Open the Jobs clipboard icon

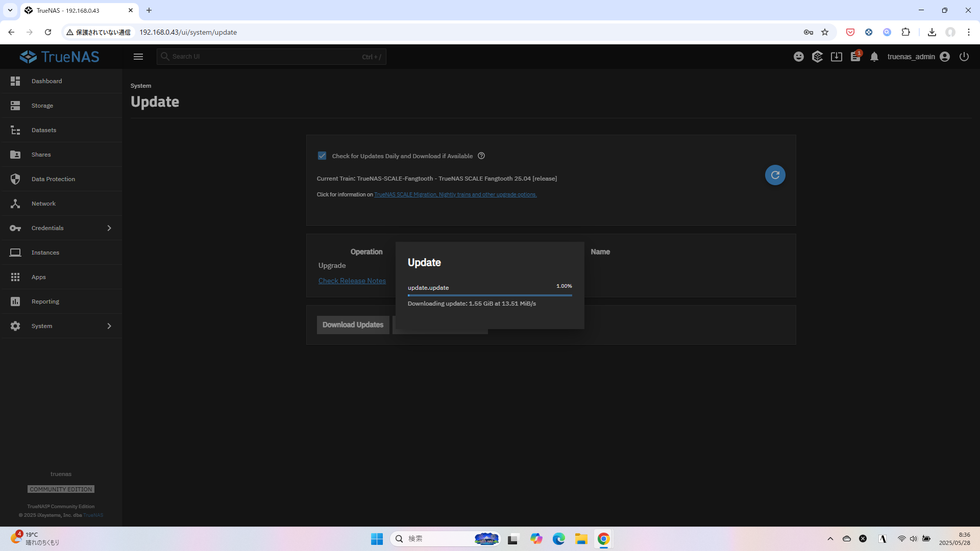pos(855,57)
